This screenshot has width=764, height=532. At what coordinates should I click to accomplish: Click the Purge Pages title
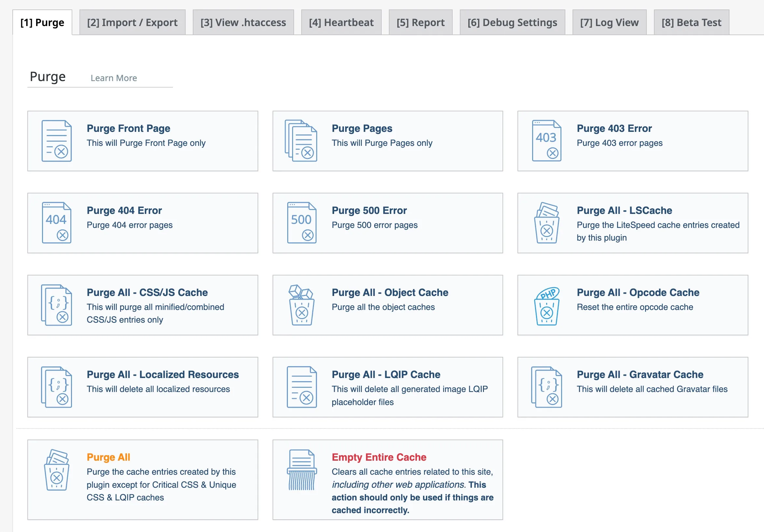362,128
